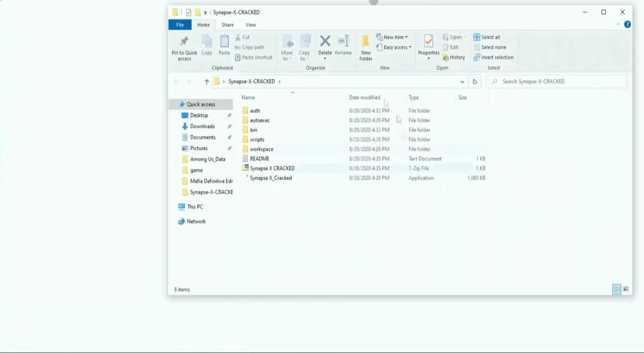Click the Cut scissors command
This screenshot has height=353, width=644.
pyautogui.click(x=243, y=37)
